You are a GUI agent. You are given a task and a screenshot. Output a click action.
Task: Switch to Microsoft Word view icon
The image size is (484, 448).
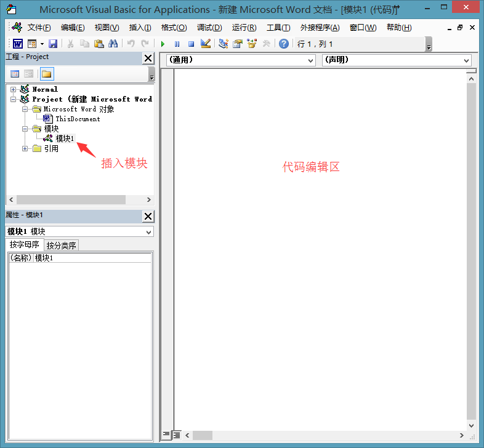18,44
